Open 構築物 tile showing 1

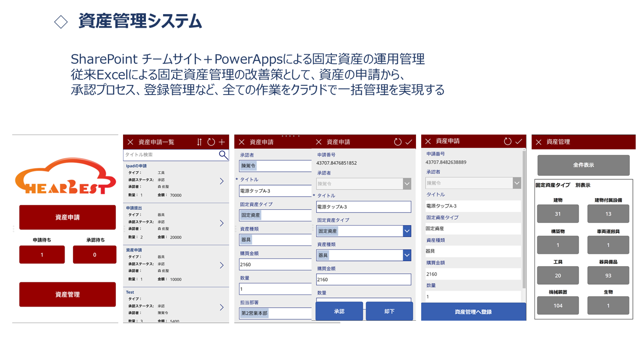click(558, 245)
